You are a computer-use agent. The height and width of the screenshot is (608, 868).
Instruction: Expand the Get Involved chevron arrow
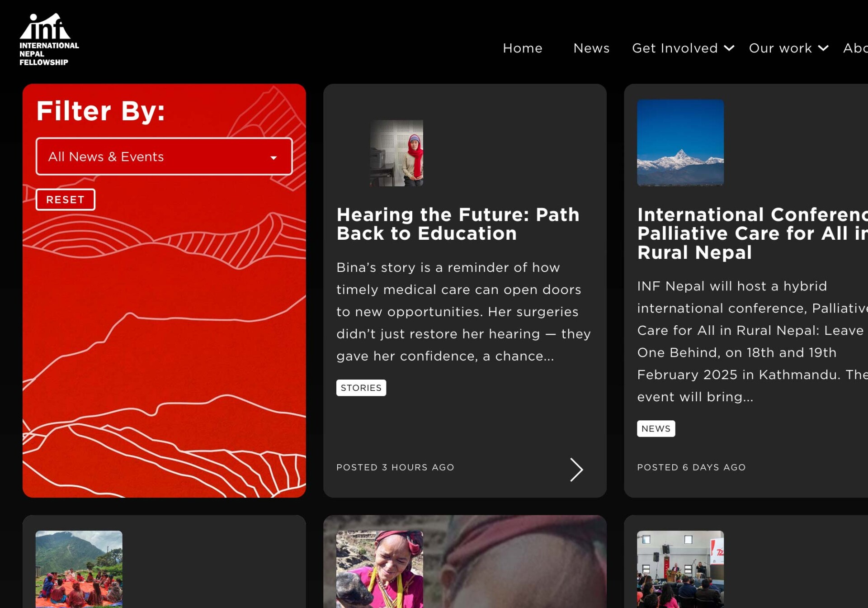pos(729,48)
